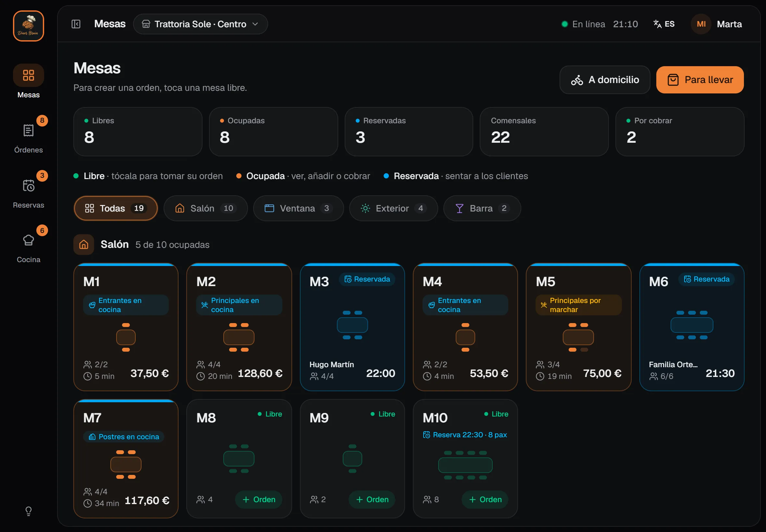
Task: Start a Para llevar takeaway order
Action: (x=700, y=80)
